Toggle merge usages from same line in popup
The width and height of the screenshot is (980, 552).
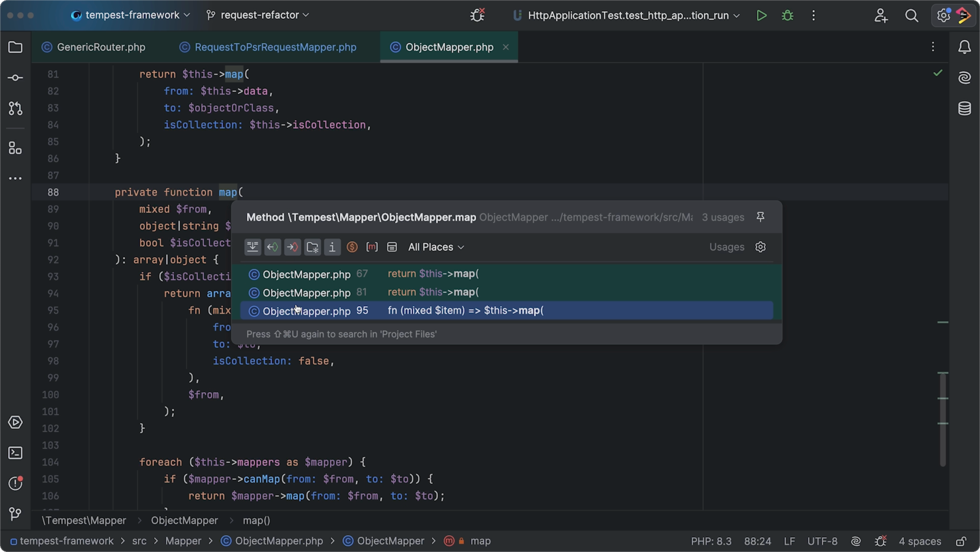(x=252, y=247)
